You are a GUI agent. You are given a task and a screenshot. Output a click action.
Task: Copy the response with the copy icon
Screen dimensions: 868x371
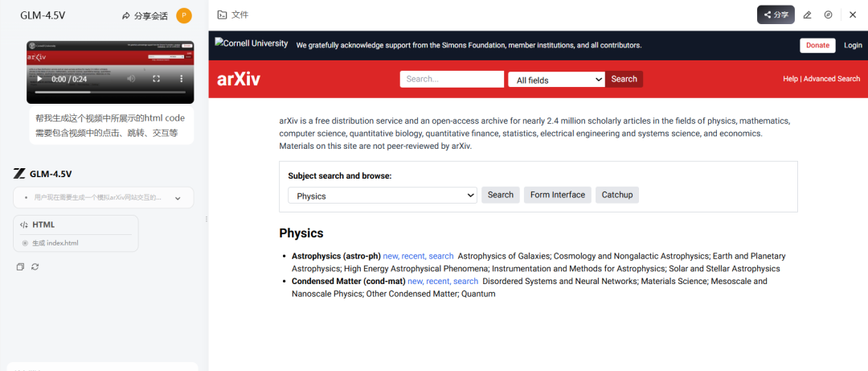tap(20, 266)
